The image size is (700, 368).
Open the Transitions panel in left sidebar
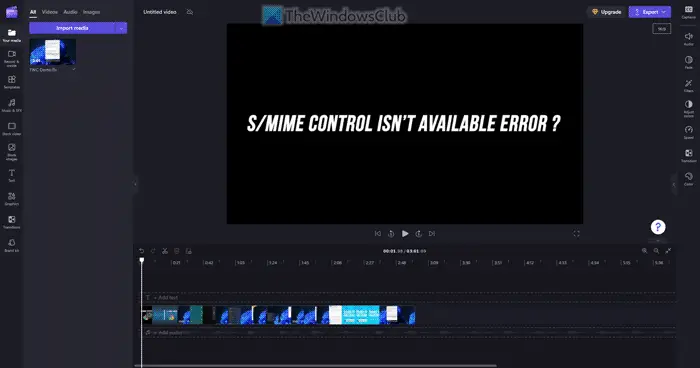point(12,222)
